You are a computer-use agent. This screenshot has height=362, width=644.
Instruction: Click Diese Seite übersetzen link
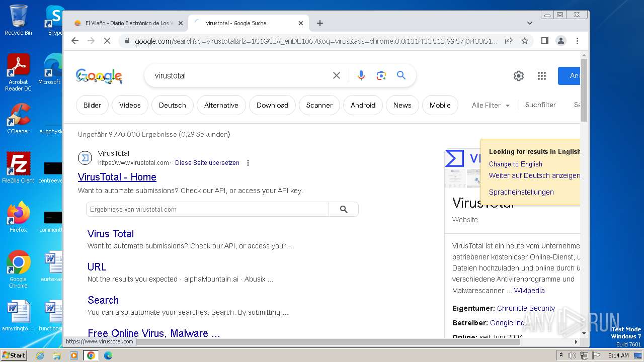pos(207,163)
